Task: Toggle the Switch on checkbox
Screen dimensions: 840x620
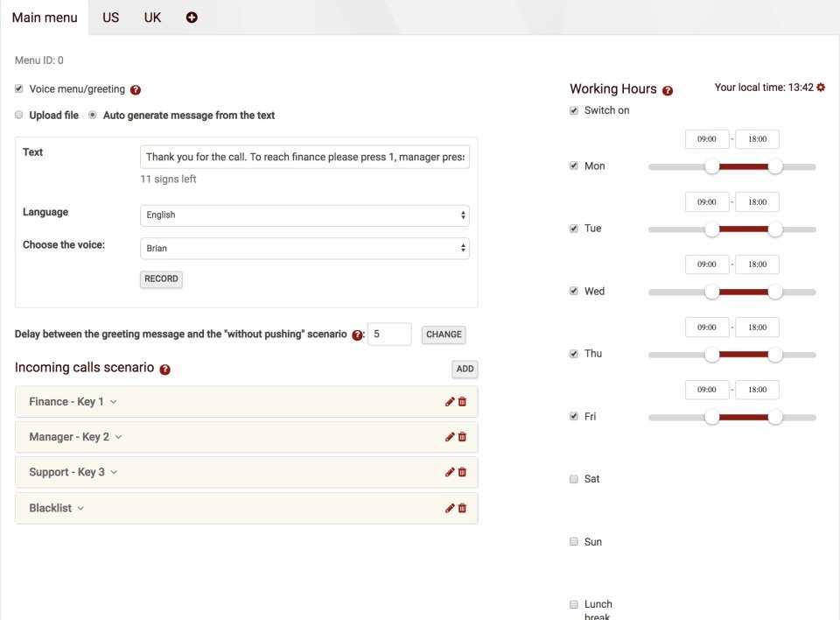Action: click(574, 110)
